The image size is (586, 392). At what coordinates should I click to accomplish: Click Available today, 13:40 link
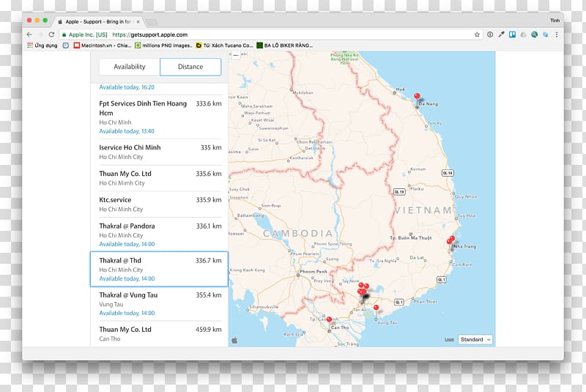pos(127,131)
